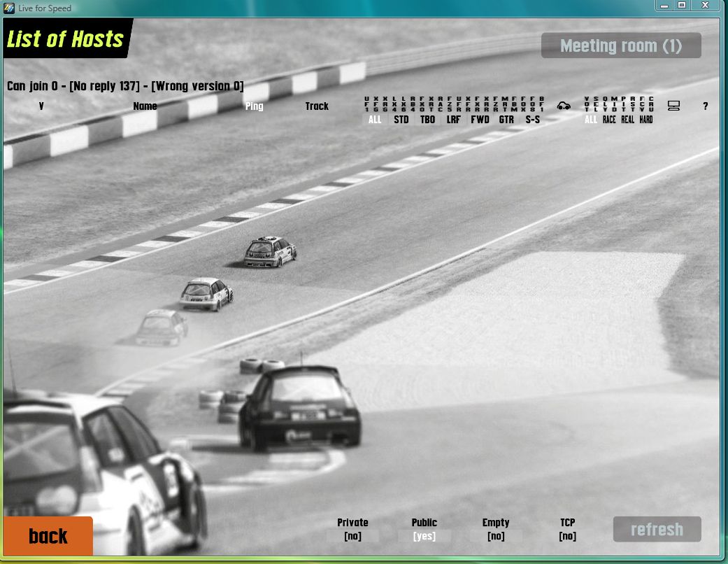Toggle the Empty [no] filter
This screenshot has width=728, height=564.
tap(496, 536)
